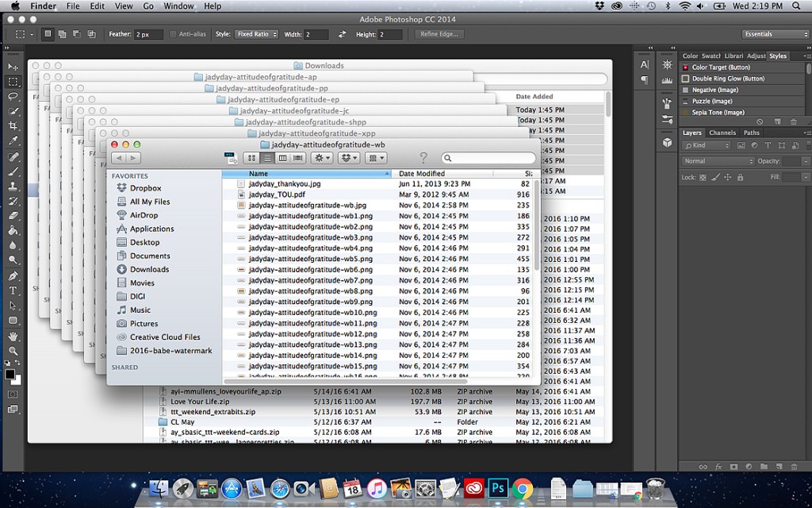Select the Clone Stamp tool
Image resolution: width=812 pixels, height=508 pixels.
pyautogui.click(x=13, y=186)
